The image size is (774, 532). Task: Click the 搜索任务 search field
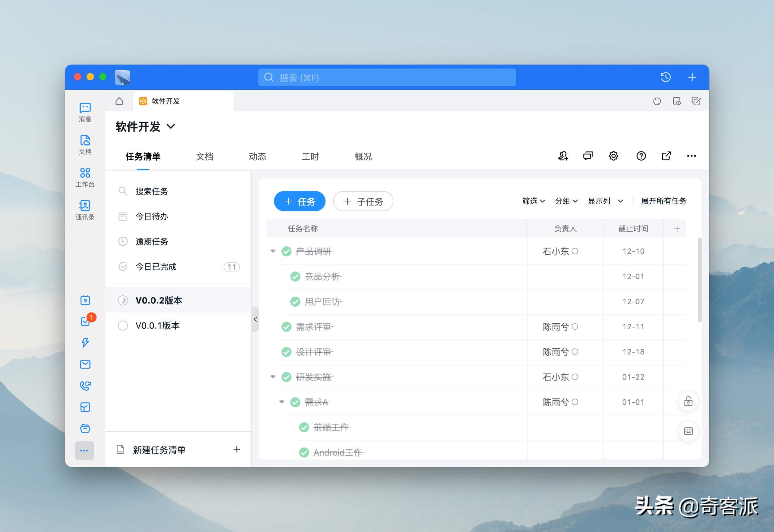[178, 191]
